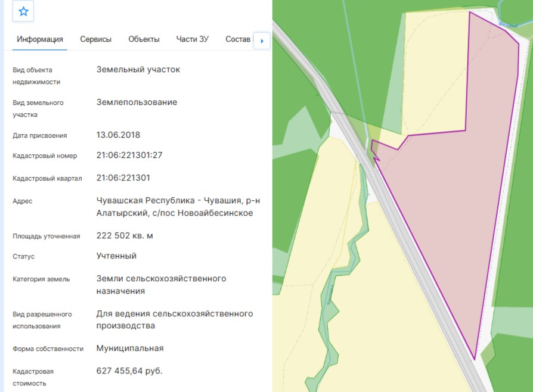
Task: Click the cadastral value 627 455,64 руб.
Action: pyautogui.click(x=129, y=371)
